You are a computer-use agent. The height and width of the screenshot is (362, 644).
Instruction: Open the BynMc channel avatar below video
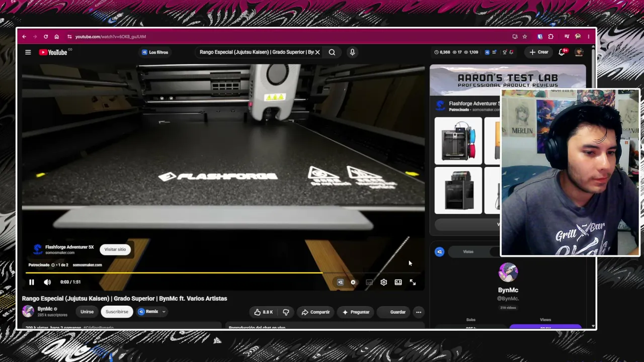[x=28, y=312]
